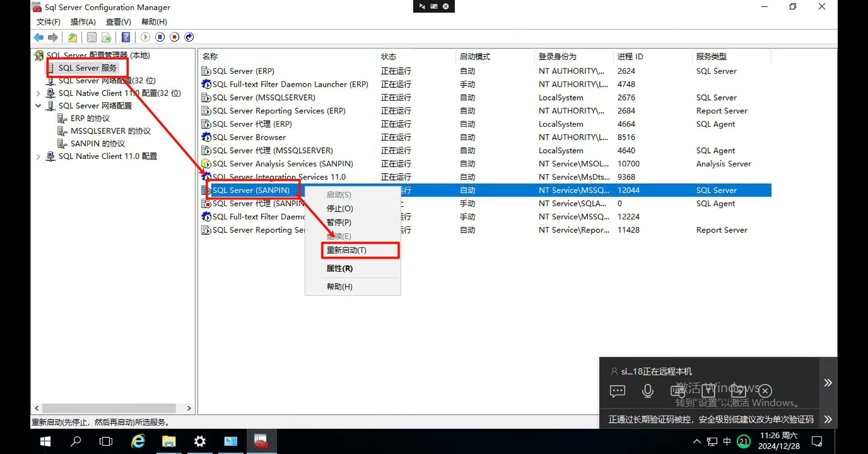Collapse SQL Server 网络配置 node
The width and height of the screenshot is (868, 454).
pos(38,106)
